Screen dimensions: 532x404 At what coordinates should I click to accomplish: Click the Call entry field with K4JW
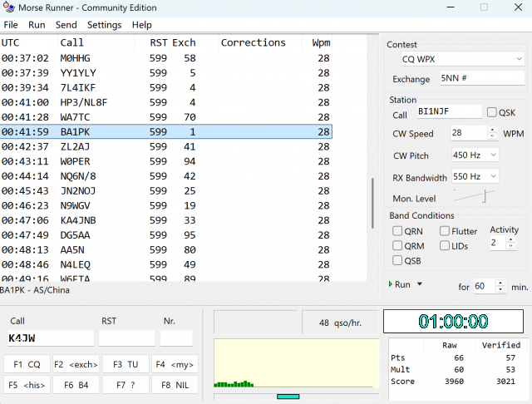click(x=51, y=337)
